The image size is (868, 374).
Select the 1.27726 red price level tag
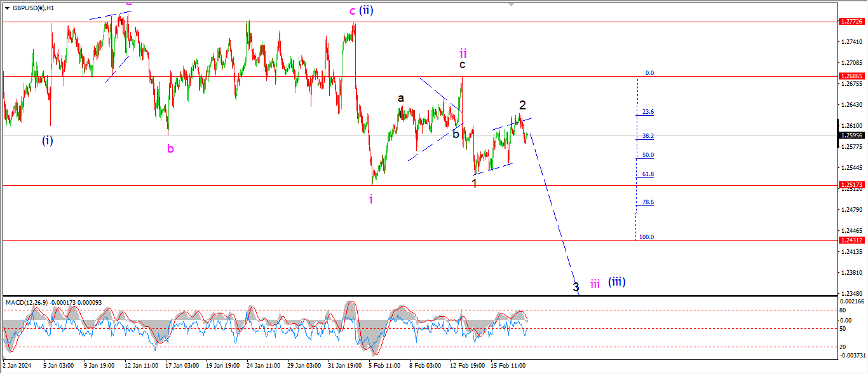coord(852,22)
